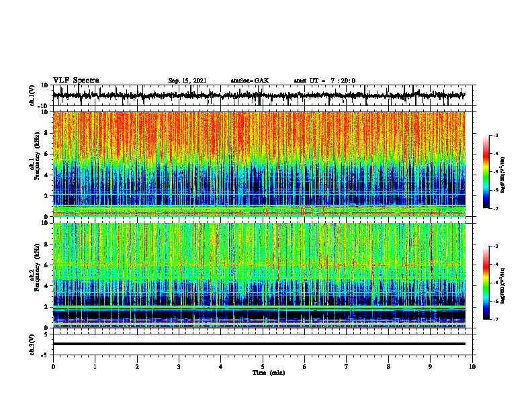This screenshot has height=411, width=532.
Task: Click the "start UT = 7:20:0" header text
Action: [x=324, y=81]
